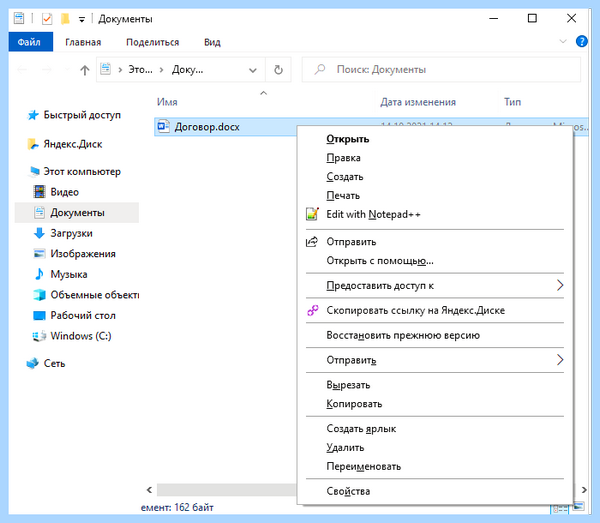
Task: Click the horizontal scrollbar right arrow
Action: pos(584,490)
